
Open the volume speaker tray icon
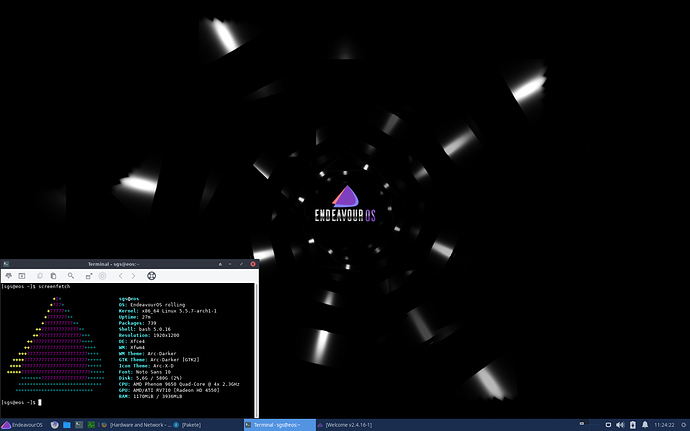click(x=620, y=425)
